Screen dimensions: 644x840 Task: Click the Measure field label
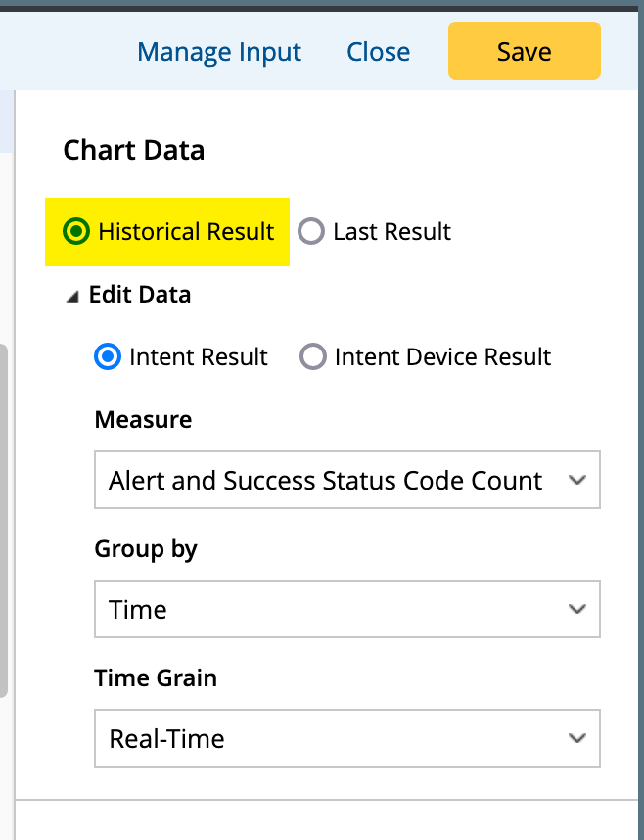(143, 420)
